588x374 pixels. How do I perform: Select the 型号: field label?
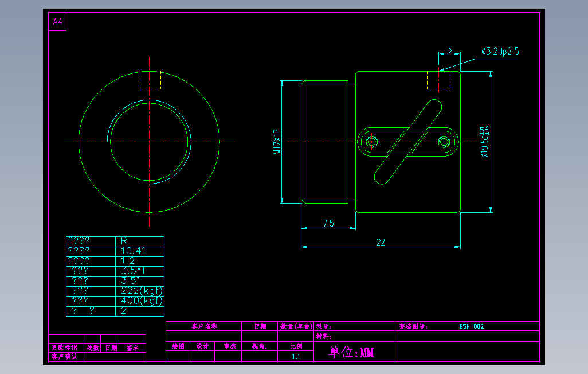(323, 326)
